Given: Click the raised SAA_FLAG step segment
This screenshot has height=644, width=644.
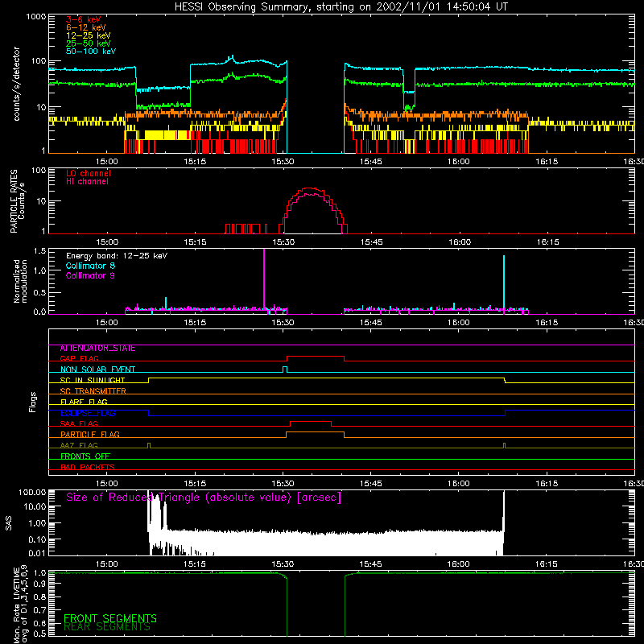Looking at the screenshot, I should (x=311, y=422).
